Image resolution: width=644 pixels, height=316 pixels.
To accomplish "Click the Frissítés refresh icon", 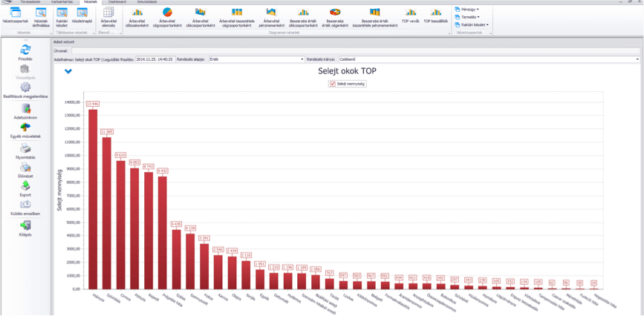I will (x=25, y=49).
